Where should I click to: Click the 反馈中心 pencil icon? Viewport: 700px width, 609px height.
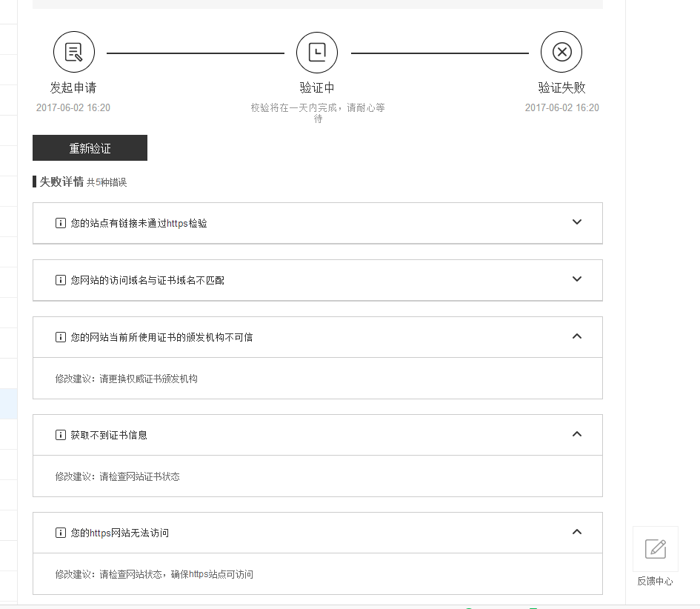(x=655, y=548)
